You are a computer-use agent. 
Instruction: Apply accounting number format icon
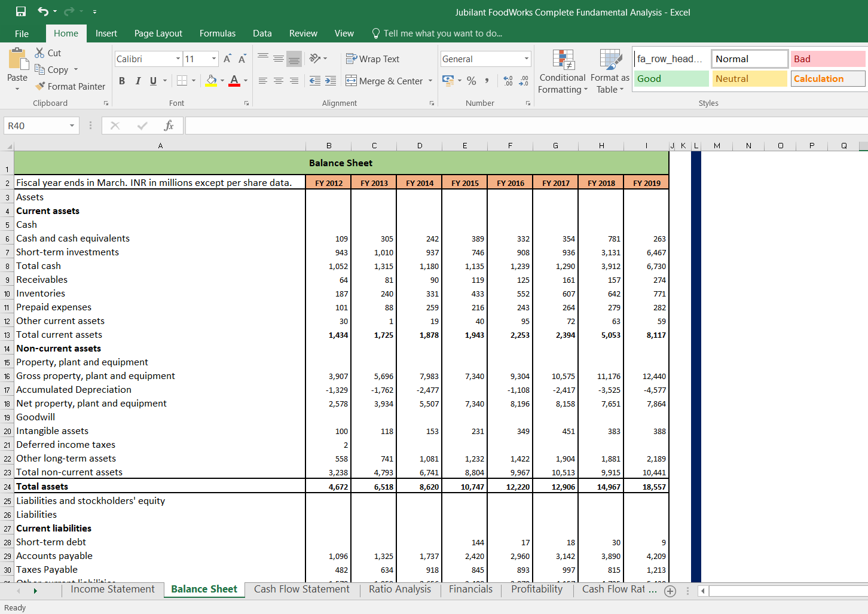[448, 80]
